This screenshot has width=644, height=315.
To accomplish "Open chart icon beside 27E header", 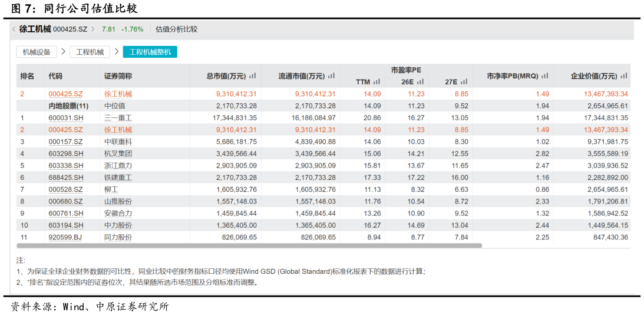I will (464, 82).
